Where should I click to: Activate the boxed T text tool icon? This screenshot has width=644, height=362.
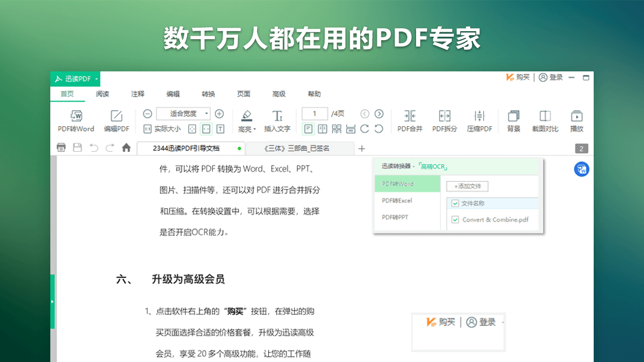coord(220,129)
